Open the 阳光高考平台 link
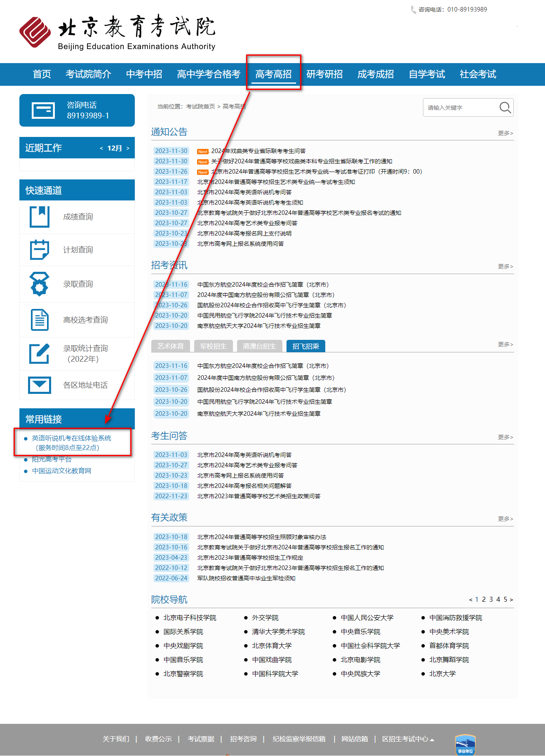 point(52,459)
